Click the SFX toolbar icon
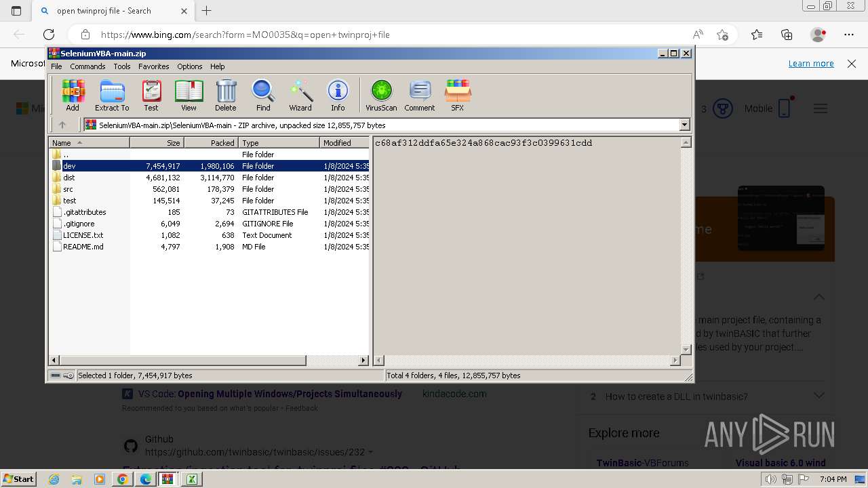 (458, 95)
